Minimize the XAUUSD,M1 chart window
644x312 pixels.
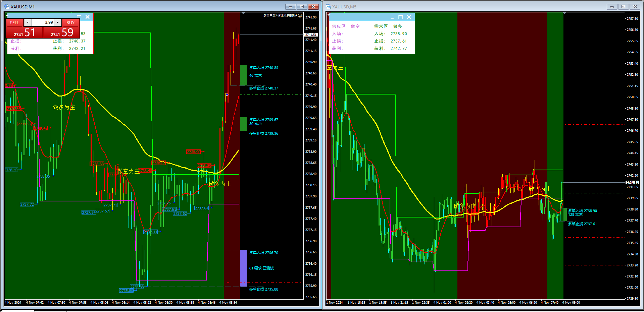click(x=290, y=7)
